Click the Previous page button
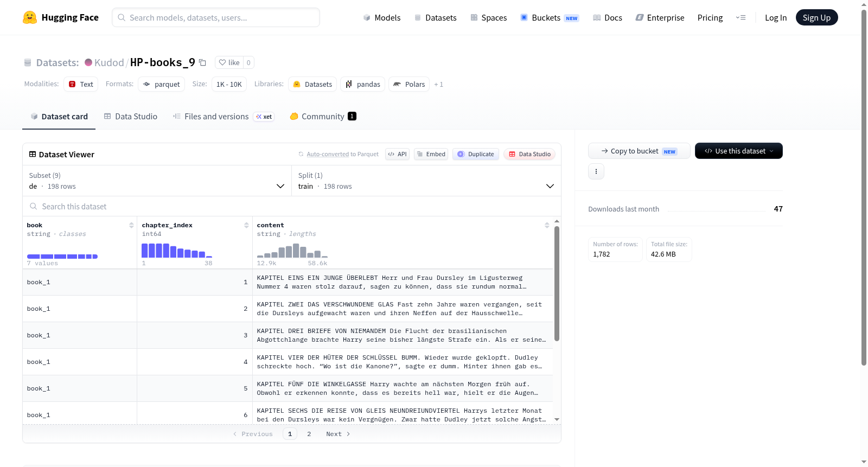Image resolution: width=868 pixels, height=467 pixels. [x=253, y=434]
